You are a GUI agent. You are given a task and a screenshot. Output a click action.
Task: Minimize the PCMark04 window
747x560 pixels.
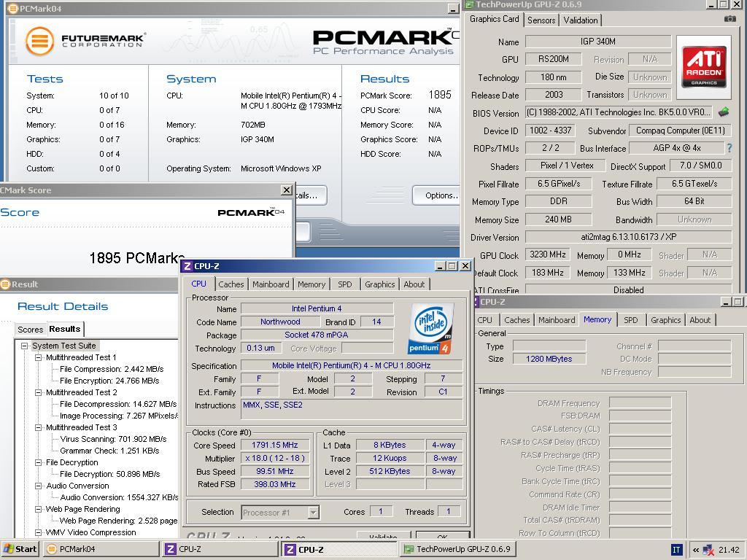[x=453, y=9]
